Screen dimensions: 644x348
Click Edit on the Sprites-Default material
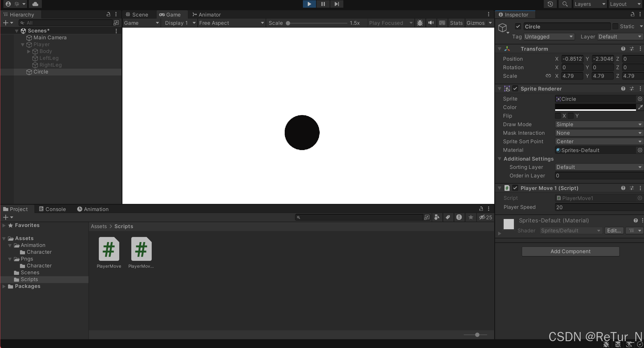pyautogui.click(x=614, y=230)
